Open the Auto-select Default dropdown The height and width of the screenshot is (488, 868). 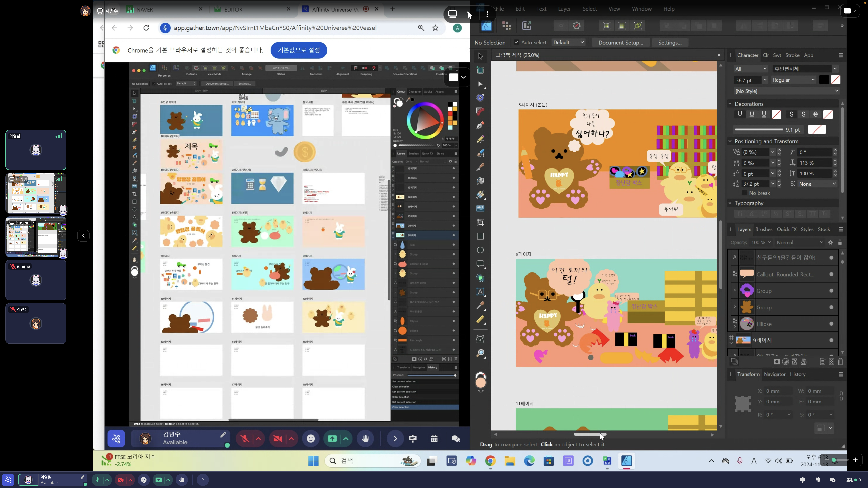click(x=569, y=42)
